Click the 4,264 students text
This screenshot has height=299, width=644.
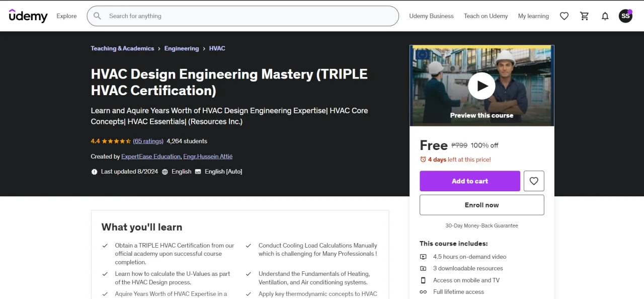187,141
